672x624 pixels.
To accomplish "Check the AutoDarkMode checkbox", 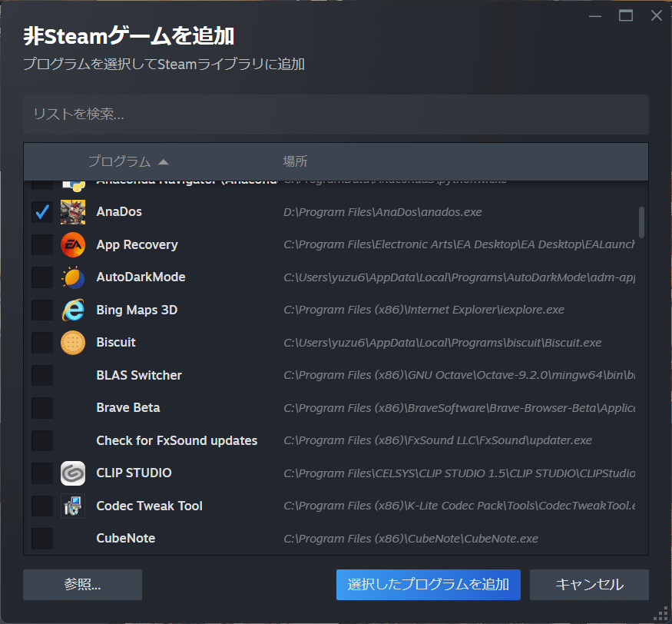I will 42,277.
